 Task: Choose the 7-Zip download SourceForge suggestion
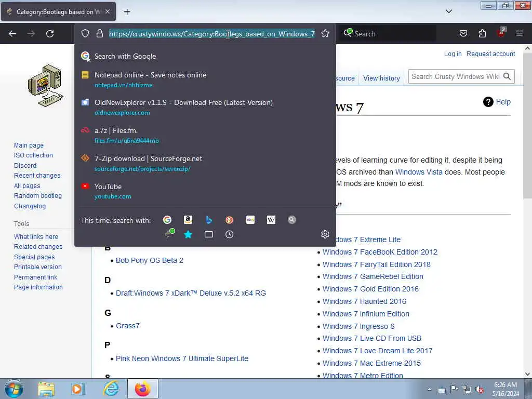click(205, 164)
